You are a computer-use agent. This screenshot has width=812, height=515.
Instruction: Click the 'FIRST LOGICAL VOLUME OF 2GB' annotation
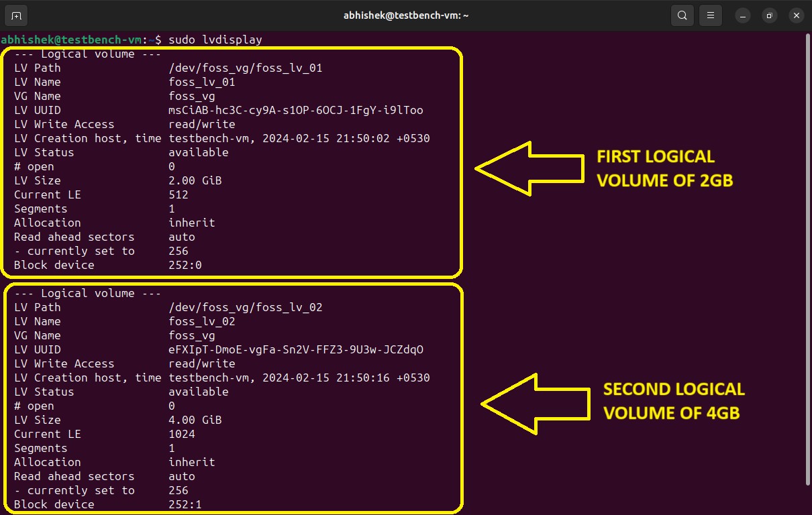point(664,168)
